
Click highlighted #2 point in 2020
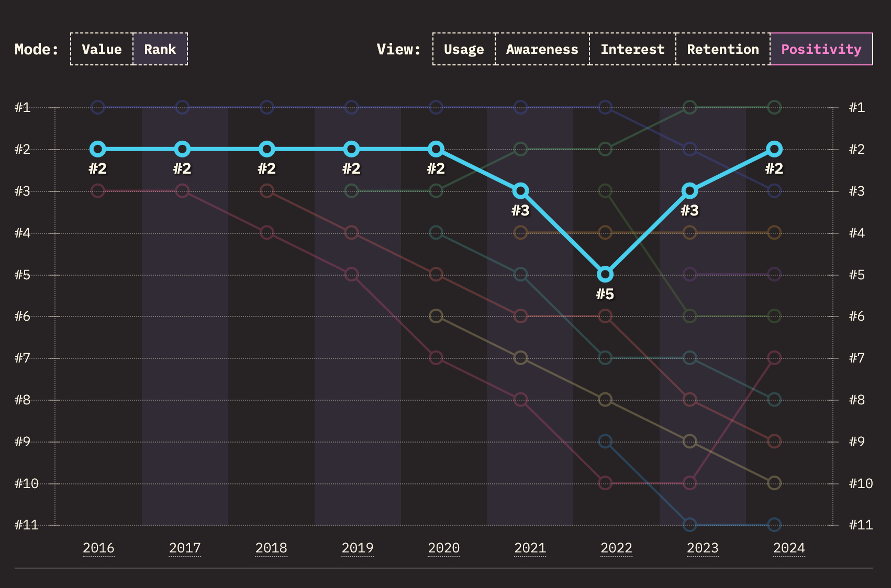436,149
